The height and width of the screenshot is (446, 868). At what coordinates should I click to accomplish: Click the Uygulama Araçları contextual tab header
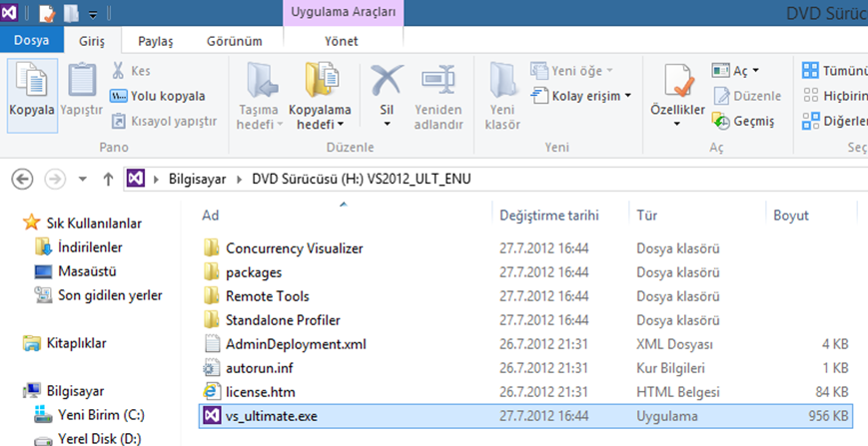pyautogui.click(x=344, y=13)
